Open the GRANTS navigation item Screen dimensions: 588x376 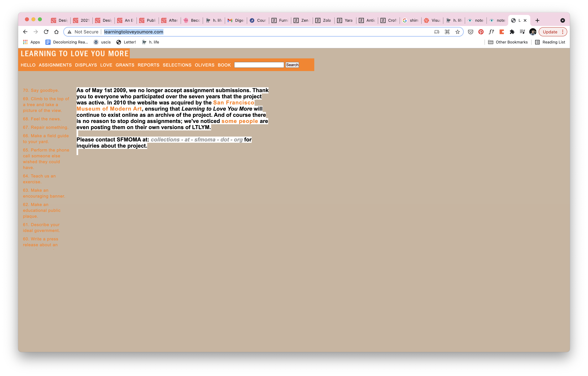tap(125, 65)
